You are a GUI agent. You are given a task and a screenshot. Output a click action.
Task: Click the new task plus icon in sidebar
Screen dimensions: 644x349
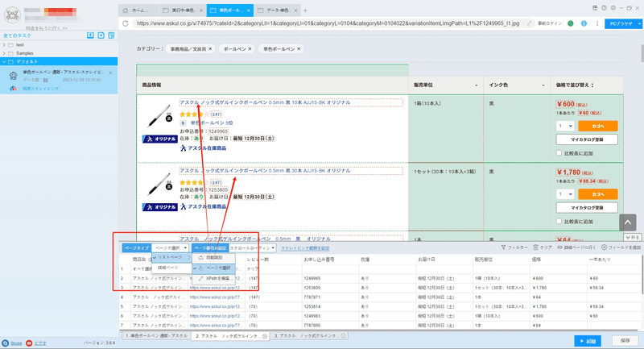(x=101, y=35)
